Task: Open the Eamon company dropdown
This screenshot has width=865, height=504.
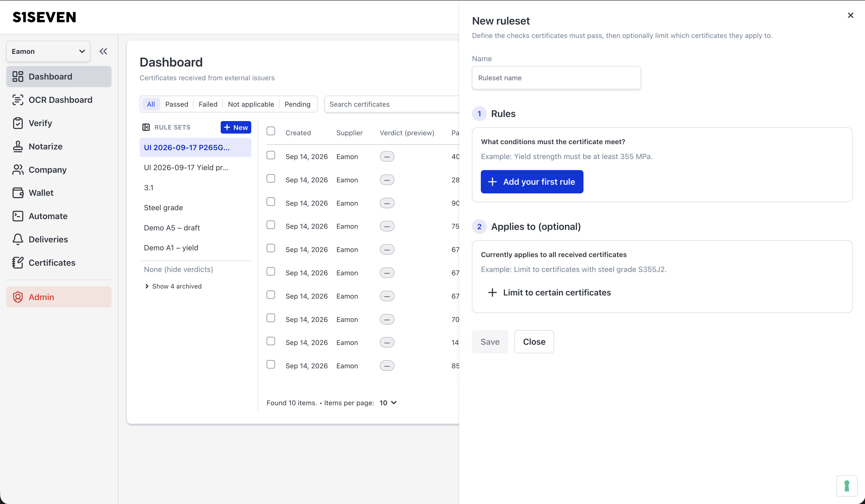Action: [48, 51]
